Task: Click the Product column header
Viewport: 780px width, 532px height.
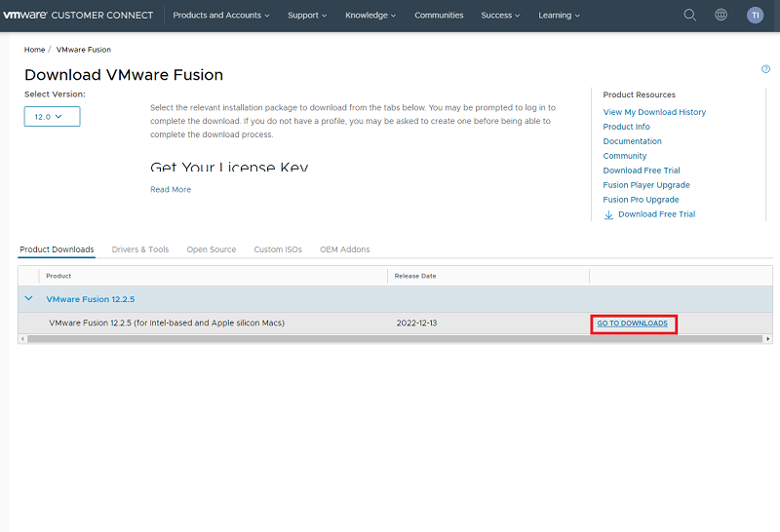Action: click(58, 276)
